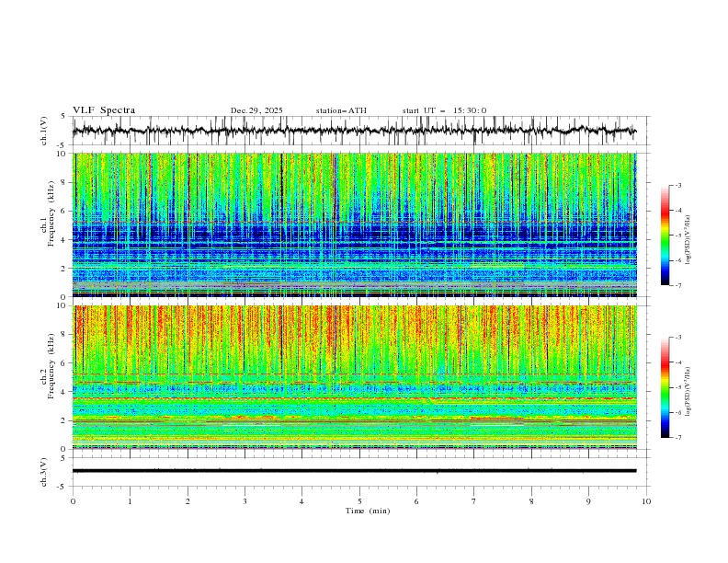Click inside the ch.1 spectrogram panel
The image size is (728, 563).
(x=354, y=224)
